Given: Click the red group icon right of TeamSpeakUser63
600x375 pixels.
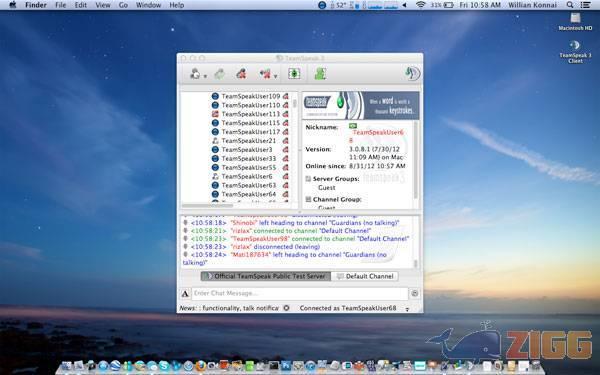Looking at the screenshot, I should [x=285, y=185].
